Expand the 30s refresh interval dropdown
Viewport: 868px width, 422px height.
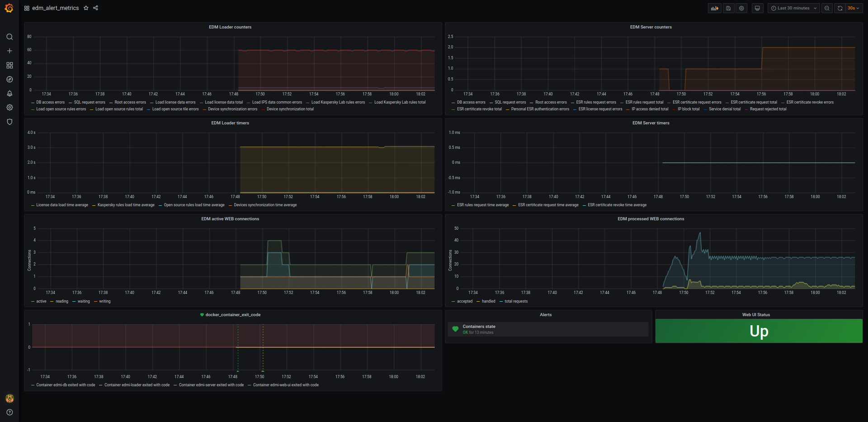[x=853, y=8]
